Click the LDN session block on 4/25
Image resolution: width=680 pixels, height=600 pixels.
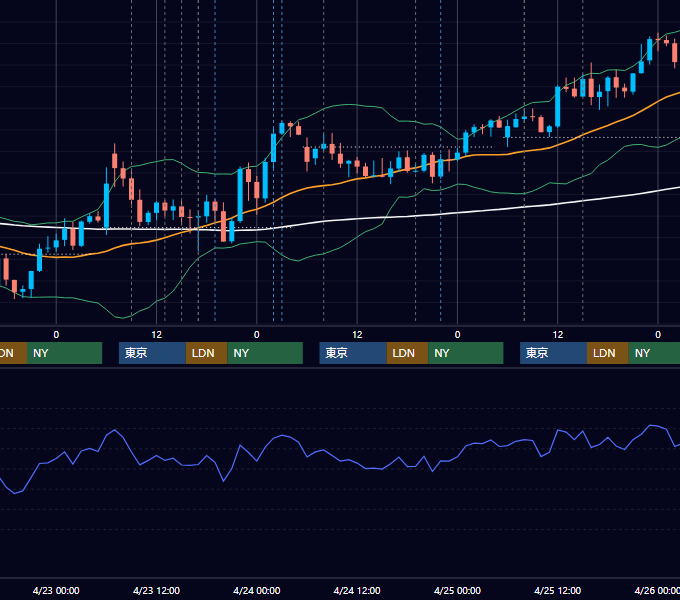coord(608,353)
